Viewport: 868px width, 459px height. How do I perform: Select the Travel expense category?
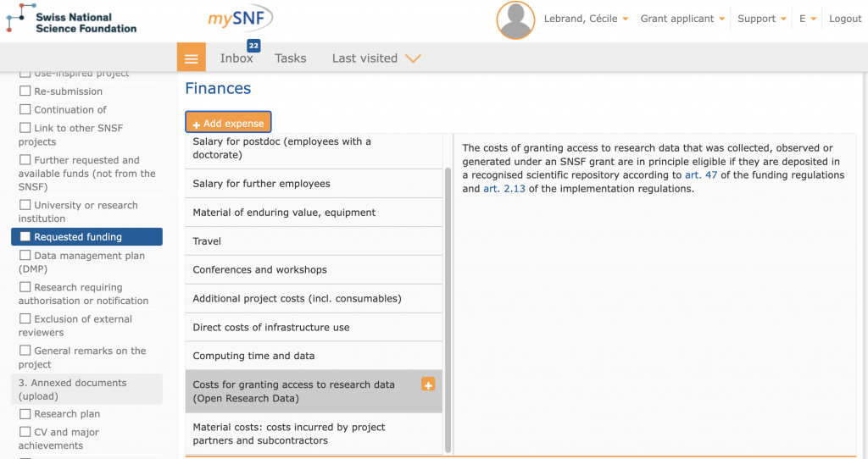(x=314, y=241)
